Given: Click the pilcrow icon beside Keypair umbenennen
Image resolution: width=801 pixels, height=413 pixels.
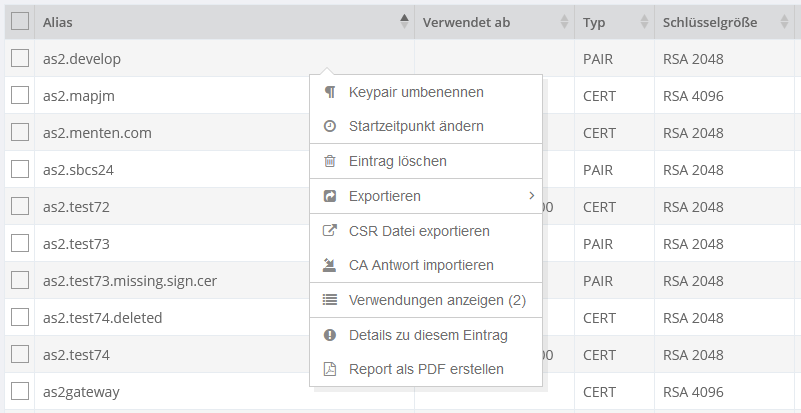Looking at the screenshot, I should 330,93.
